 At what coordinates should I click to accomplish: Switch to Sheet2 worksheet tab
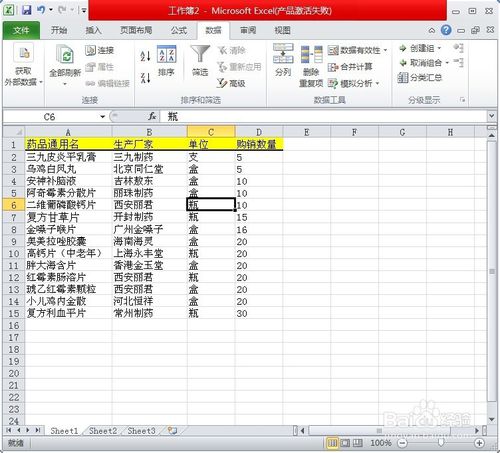click(103, 431)
